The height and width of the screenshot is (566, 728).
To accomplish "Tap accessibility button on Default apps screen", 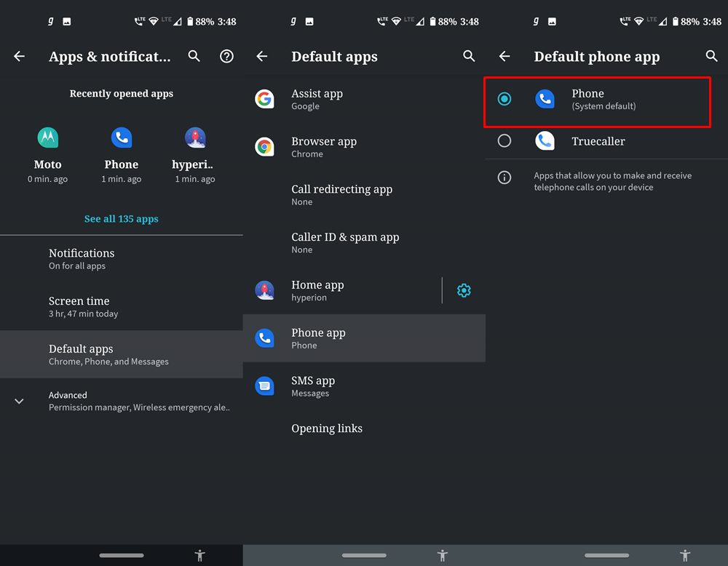I will 443,555.
